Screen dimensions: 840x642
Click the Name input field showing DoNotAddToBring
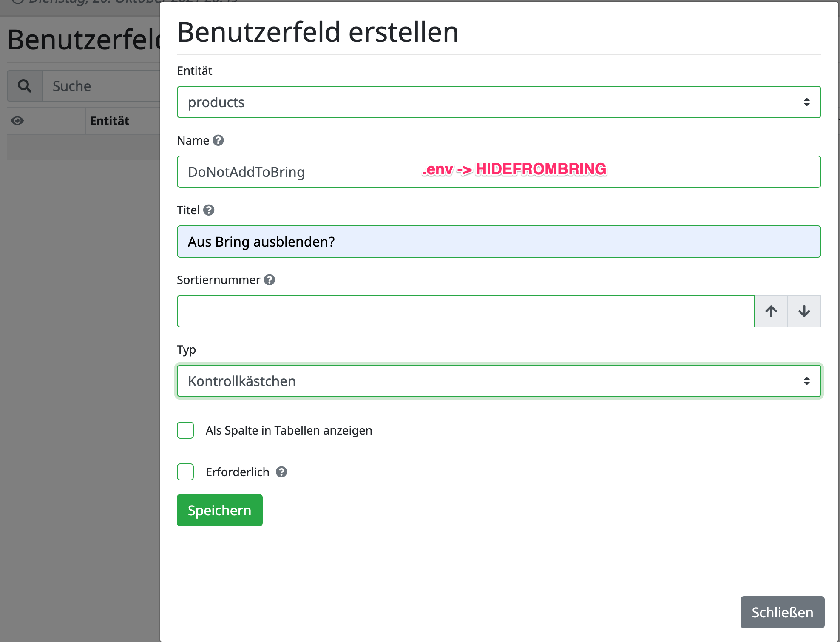coord(499,171)
